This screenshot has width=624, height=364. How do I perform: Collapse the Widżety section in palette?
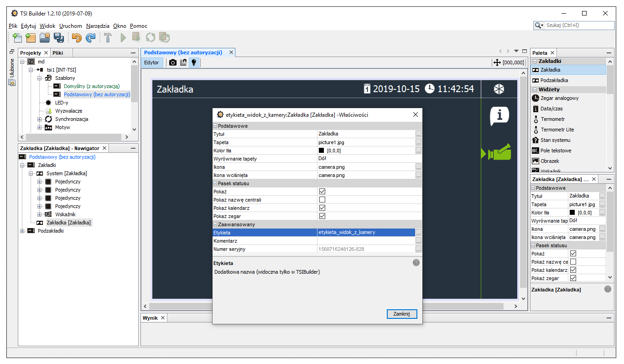coord(535,89)
